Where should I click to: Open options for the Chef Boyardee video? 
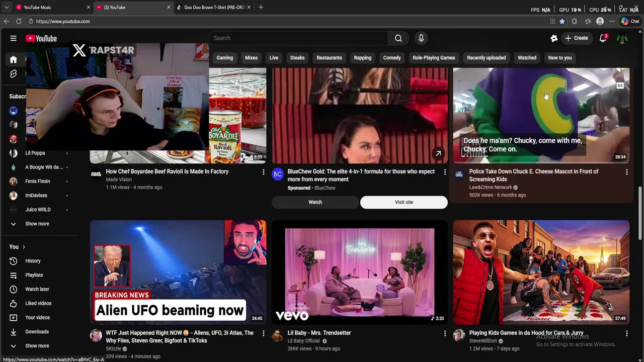click(263, 172)
